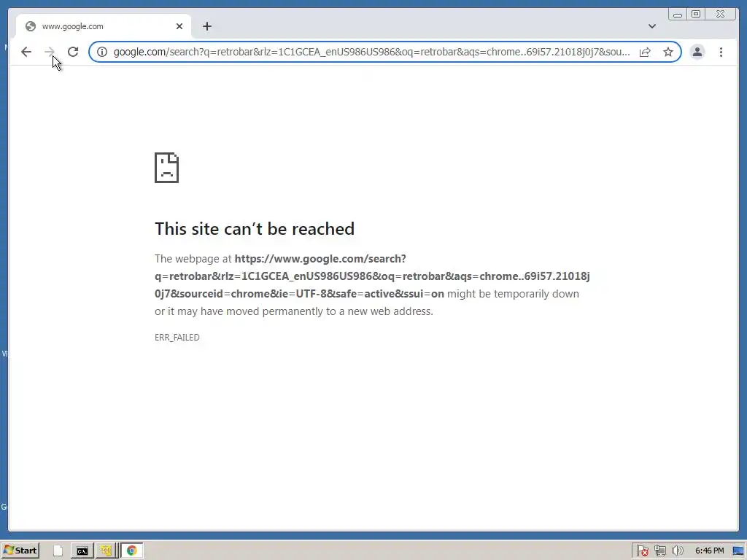
Task: Open the volume speaker tray icon
Action: pos(677,551)
